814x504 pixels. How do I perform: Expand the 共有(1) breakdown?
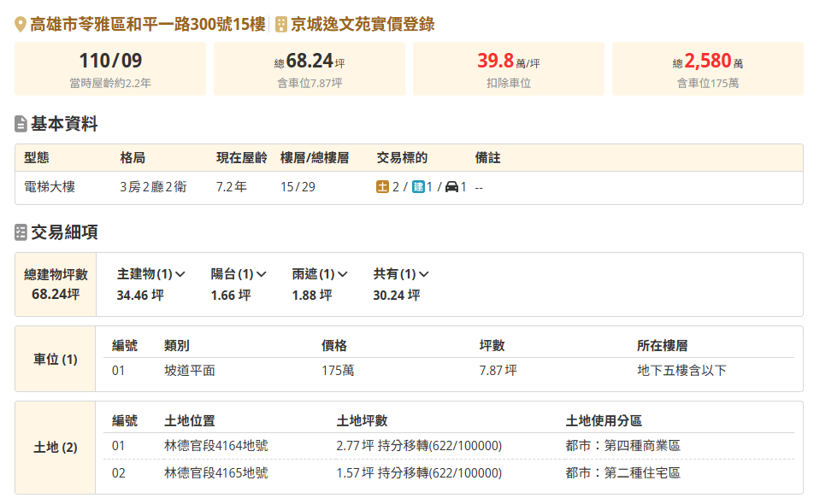401,273
